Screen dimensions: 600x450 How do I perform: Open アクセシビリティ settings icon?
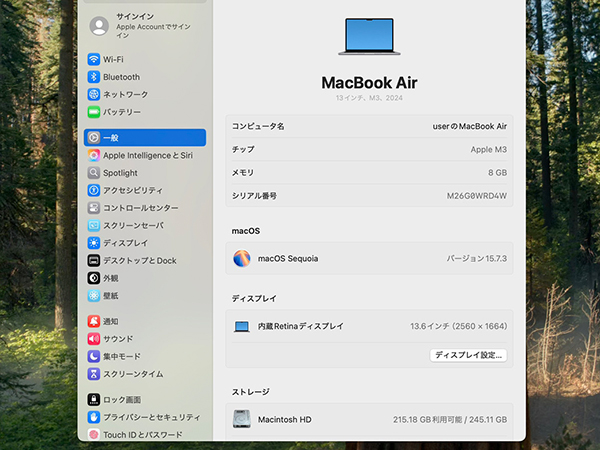(94, 190)
